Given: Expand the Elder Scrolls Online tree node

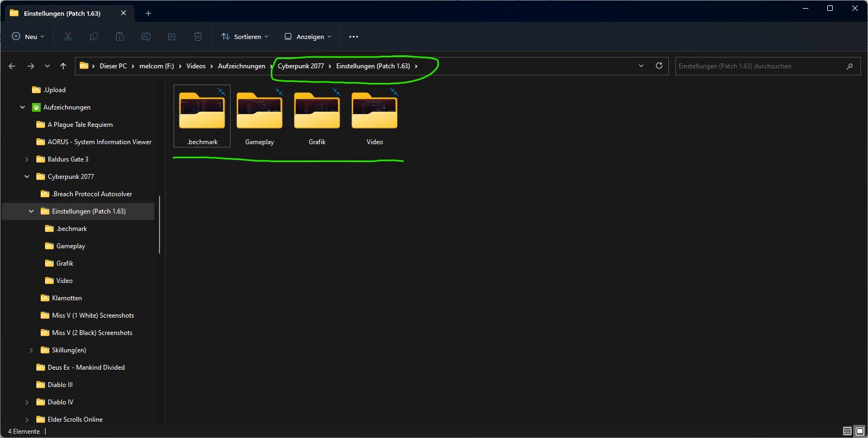Looking at the screenshot, I should pyautogui.click(x=27, y=420).
